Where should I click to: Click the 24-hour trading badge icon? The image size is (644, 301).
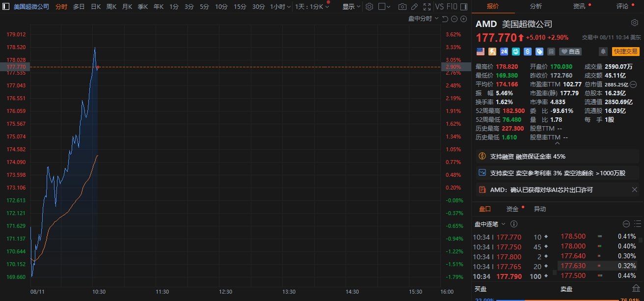coord(504,51)
